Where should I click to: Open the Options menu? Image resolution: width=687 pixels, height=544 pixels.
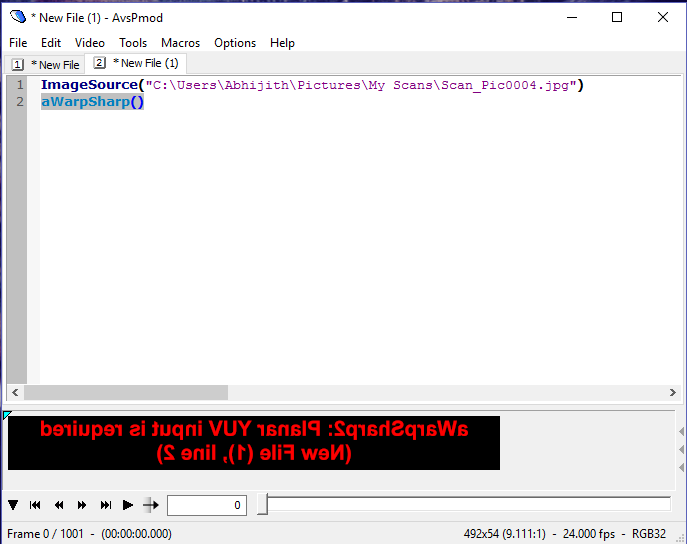coord(235,43)
